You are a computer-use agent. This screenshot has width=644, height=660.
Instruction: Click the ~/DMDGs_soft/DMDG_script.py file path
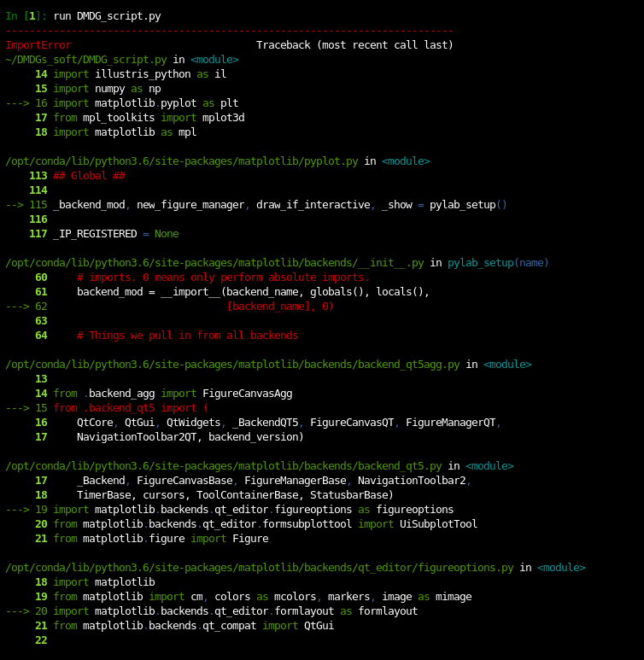coord(85,60)
